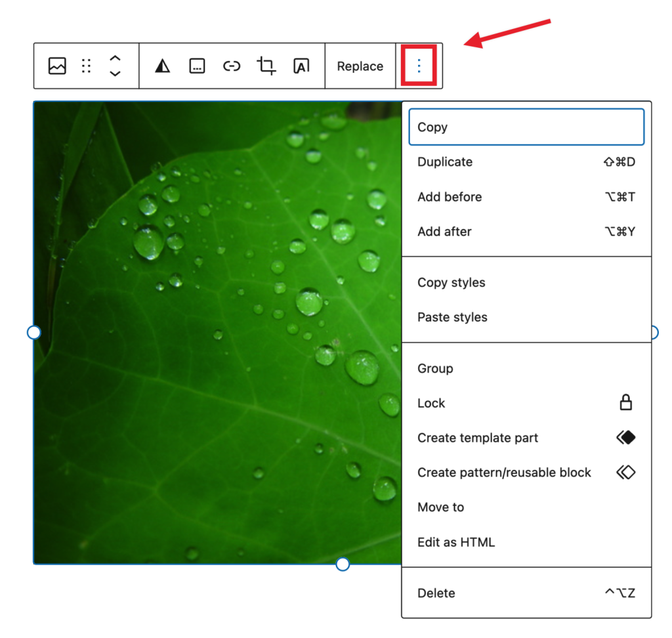Click the Replace button
The width and height of the screenshot is (672, 638).
[x=360, y=66]
